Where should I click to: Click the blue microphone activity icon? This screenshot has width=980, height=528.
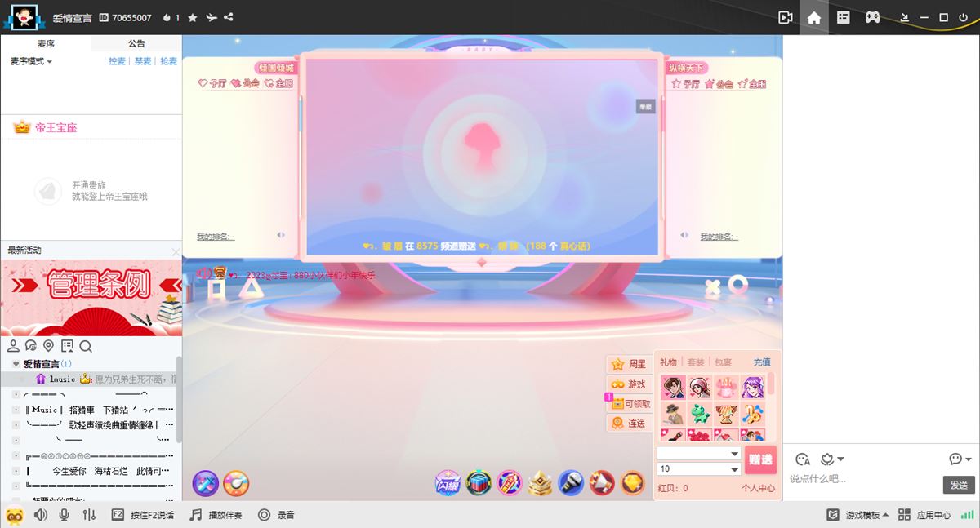point(570,483)
